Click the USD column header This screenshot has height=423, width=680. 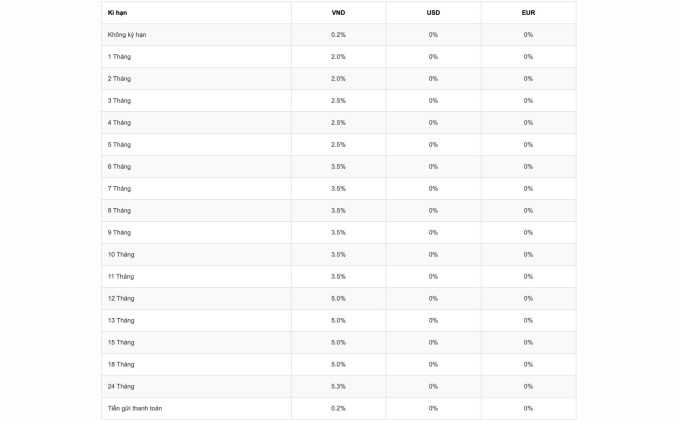tap(433, 13)
